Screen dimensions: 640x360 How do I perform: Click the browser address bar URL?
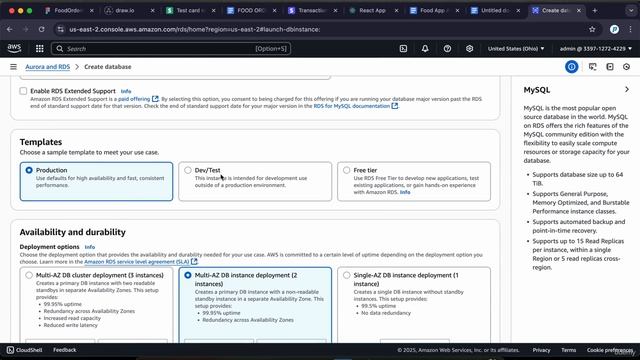tap(194, 29)
